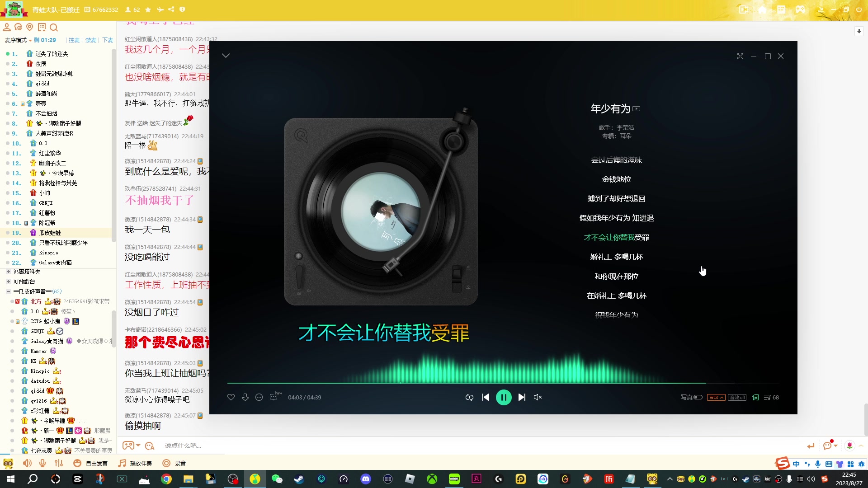Report the channel with shield icon
The image size is (868, 488).
[182, 9]
